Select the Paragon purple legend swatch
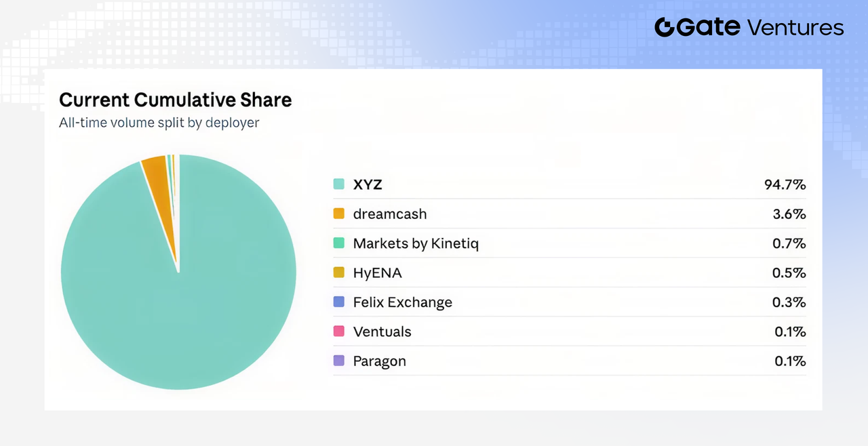This screenshot has height=446, width=868. [x=339, y=361]
